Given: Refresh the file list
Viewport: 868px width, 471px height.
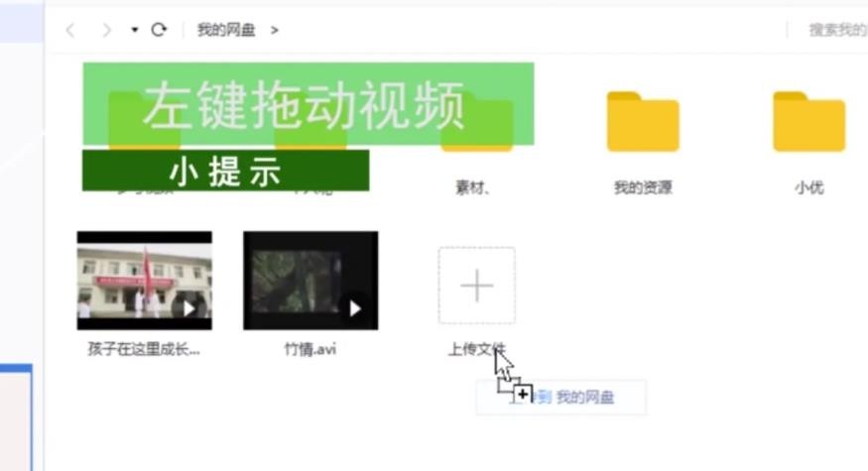Looking at the screenshot, I should pos(158,30).
